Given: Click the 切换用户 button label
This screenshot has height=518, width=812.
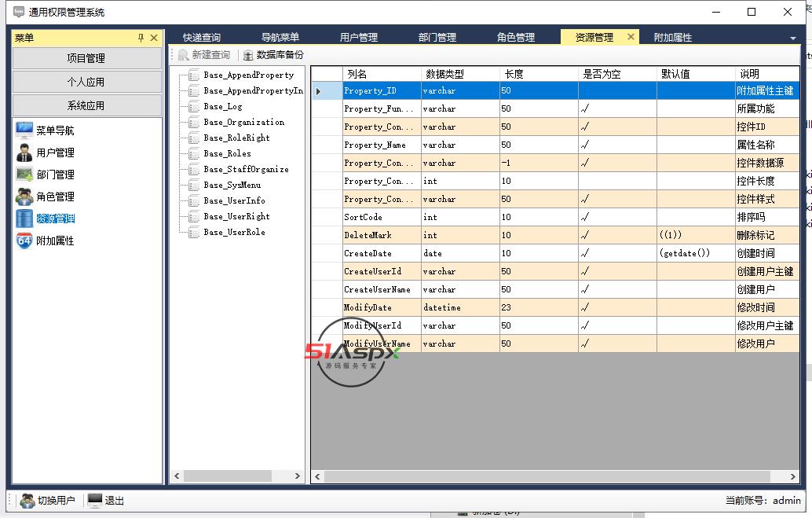Looking at the screenshot, I should pos(57,501).
